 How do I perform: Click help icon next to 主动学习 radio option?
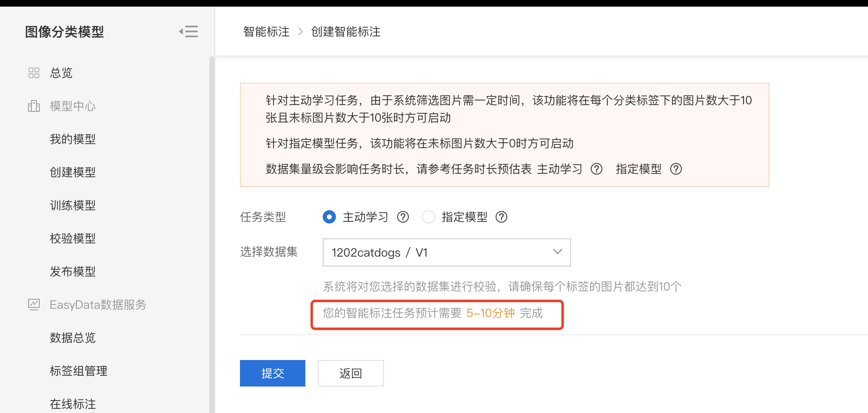tap(403, 217)
